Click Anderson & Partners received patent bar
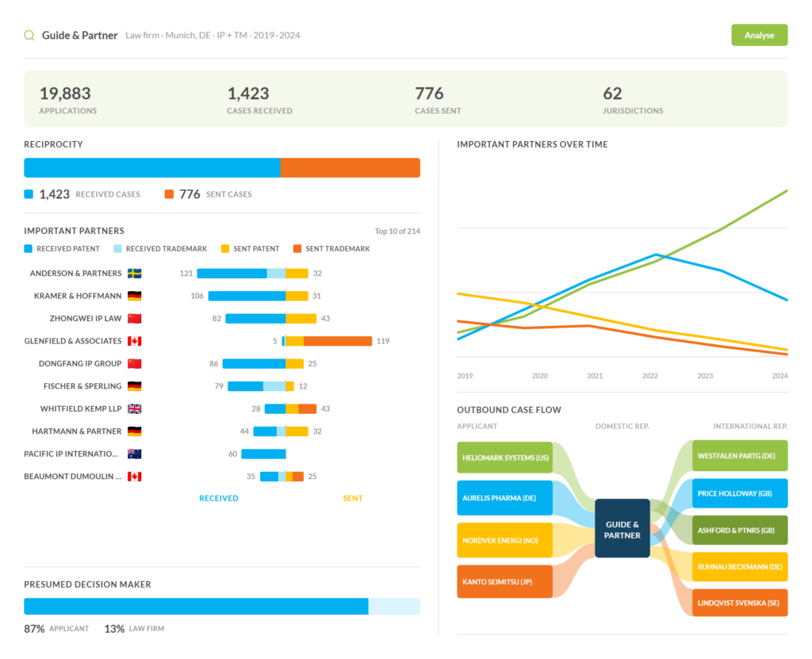The height and width of the screenshot is (659, 812). coord(232,273)
